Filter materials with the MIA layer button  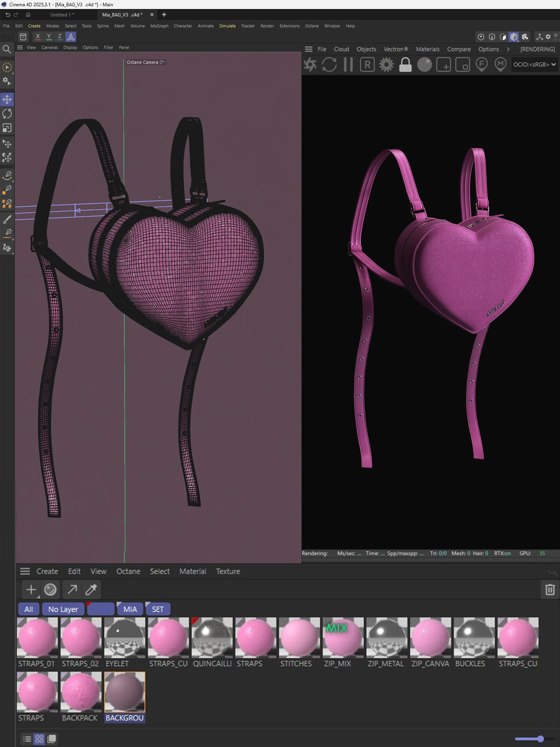pos(130,609)
